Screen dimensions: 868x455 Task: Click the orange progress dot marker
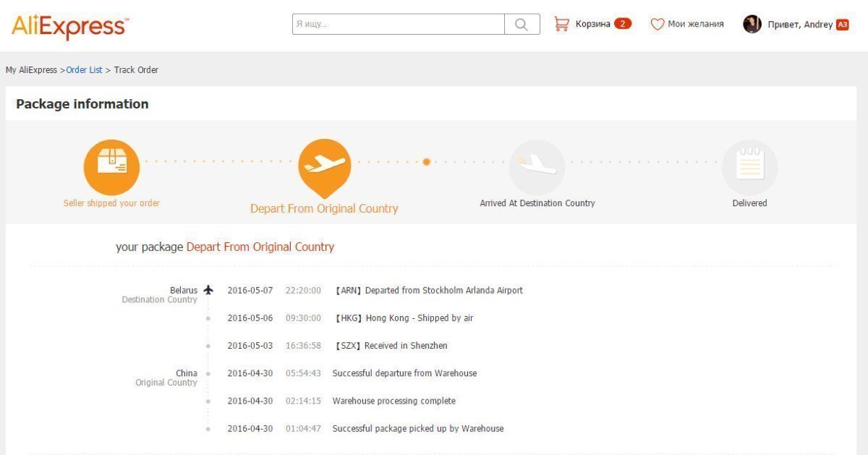coord(427,162)
